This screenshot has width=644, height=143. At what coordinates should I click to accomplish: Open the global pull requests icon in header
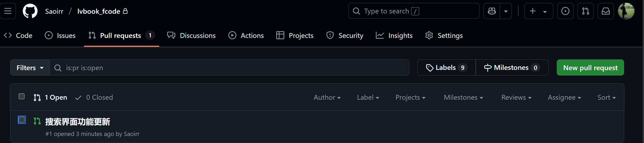click(586, 11)
